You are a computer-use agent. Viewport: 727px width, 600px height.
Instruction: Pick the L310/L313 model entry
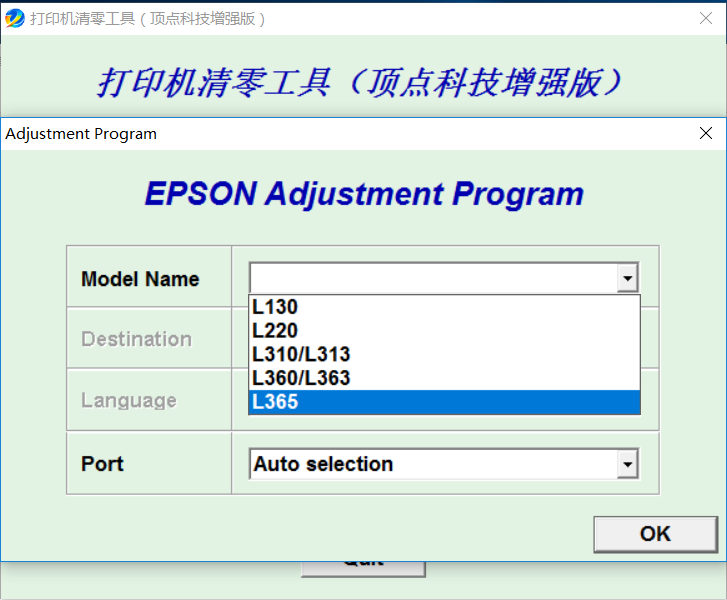(x=444, y=354)
